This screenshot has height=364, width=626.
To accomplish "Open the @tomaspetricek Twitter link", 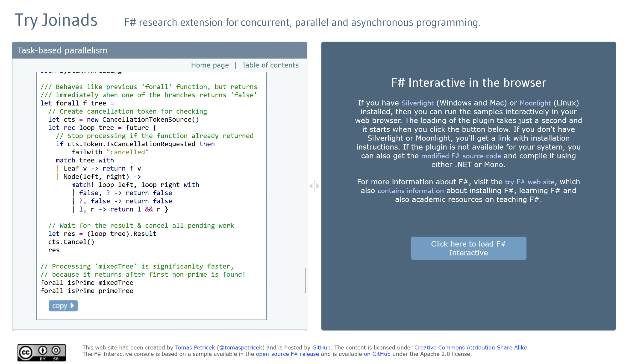I will tap(241, 347).
